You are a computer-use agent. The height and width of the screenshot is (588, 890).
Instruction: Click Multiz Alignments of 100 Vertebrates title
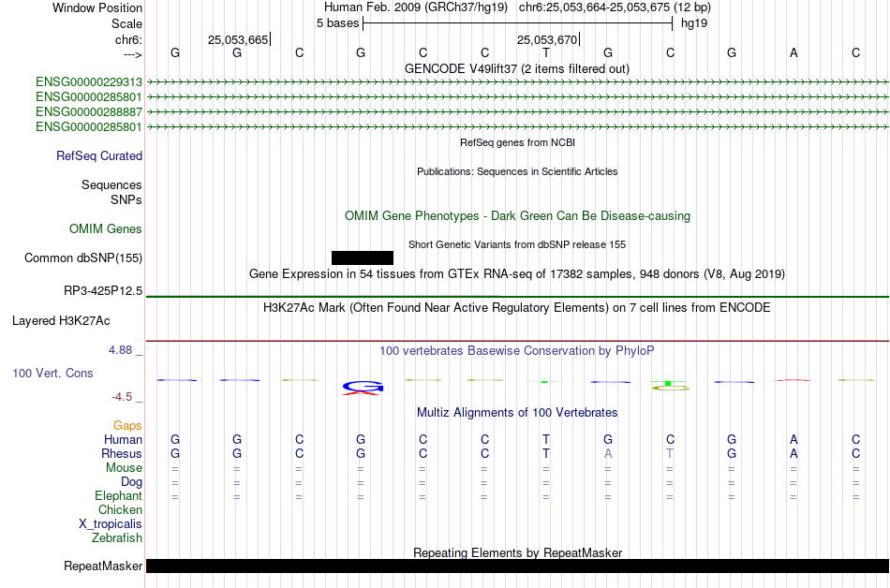[517, 413]
